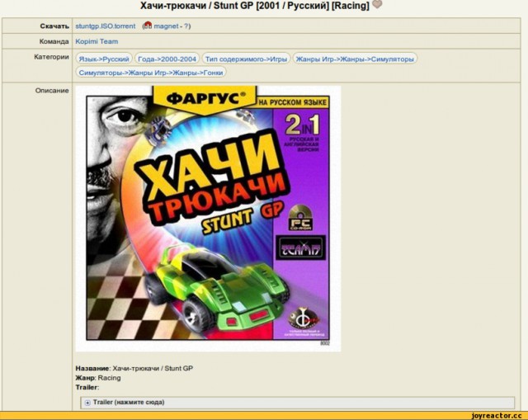Screen dimensions: 528x420
Task: Select the Тип содержимого->Игры category tag
Action: click(x=246, y=59)
